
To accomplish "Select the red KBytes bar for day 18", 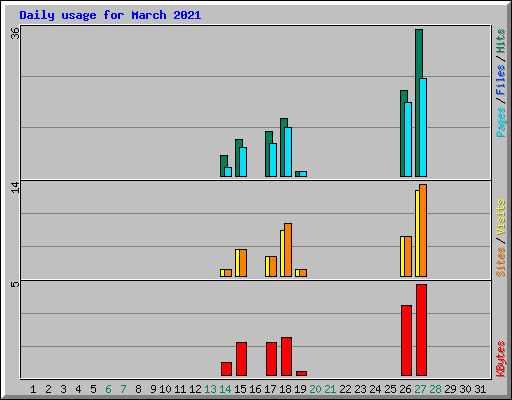I will (x=286, y=356).
